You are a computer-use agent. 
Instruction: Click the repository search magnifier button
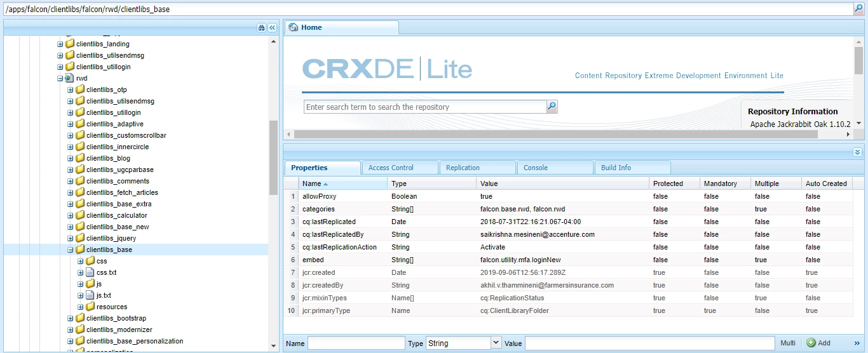point(552,107)
